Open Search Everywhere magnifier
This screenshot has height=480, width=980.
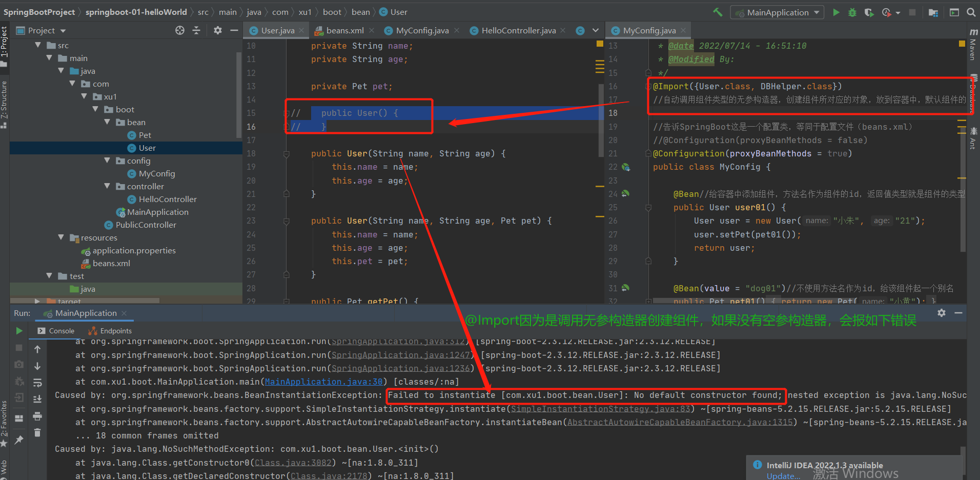click(x=971, y=12)
